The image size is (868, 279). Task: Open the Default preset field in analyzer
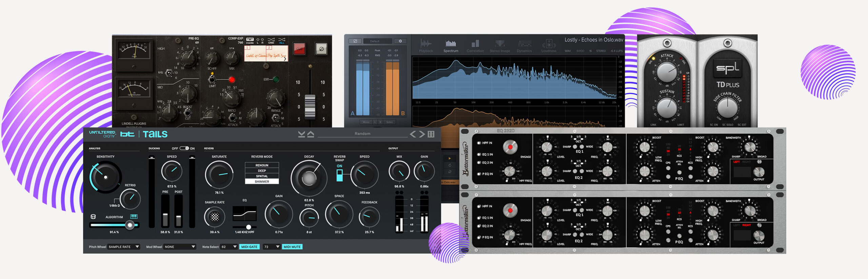(x=377, y=41)
